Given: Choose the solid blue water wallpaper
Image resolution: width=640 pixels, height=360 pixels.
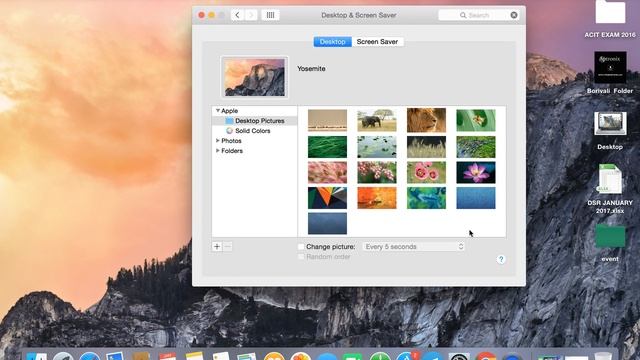Looking at the screenshot, I should tap(476, 198).
